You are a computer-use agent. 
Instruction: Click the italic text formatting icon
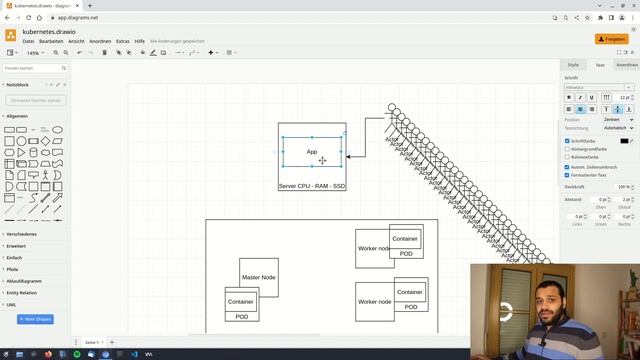click(580, 98)
